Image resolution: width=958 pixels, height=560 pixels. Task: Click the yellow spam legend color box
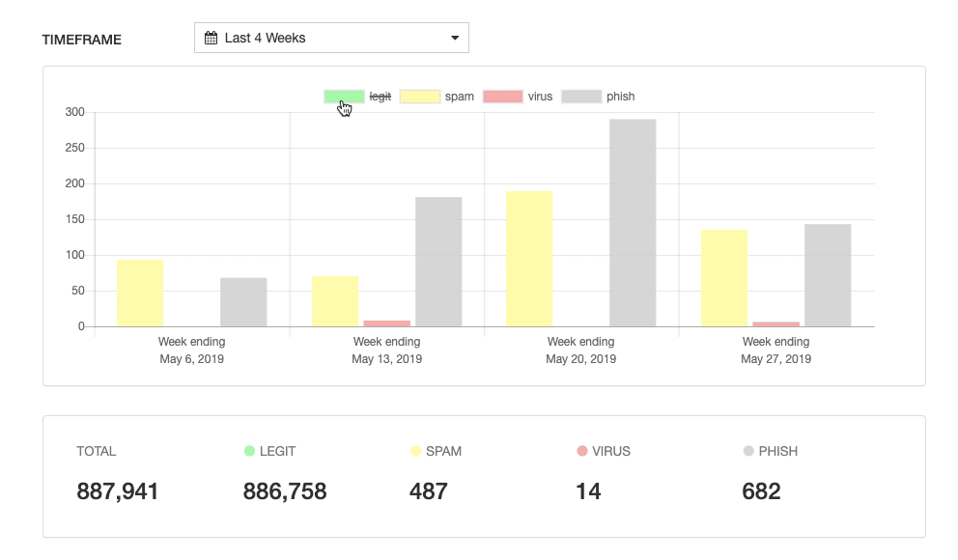pos(420,97)
